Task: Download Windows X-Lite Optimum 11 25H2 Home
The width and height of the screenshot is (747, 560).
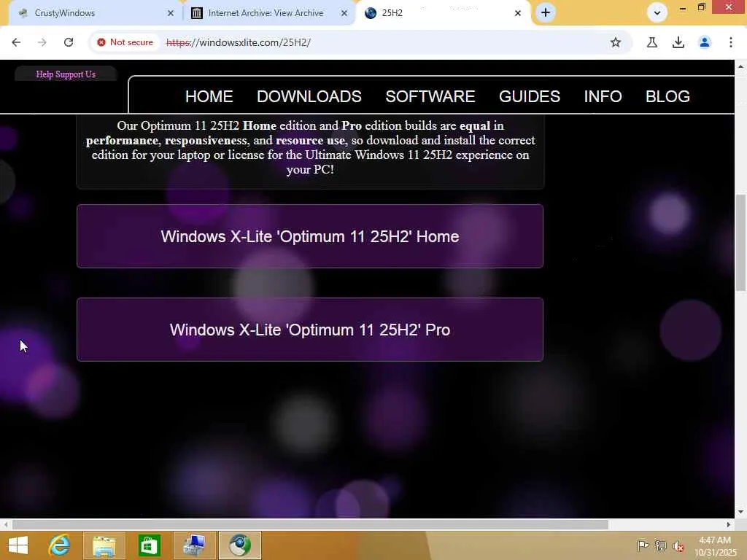Action: pyautogui.click(x=309, y=236)
